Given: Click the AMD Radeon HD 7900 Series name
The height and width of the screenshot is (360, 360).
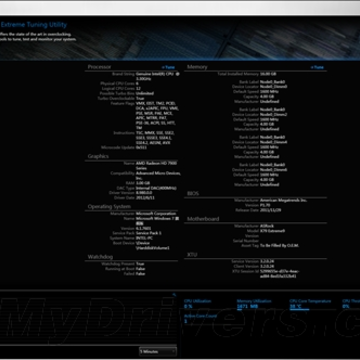Looking at the screenshot, I should [x=156, y=166].
